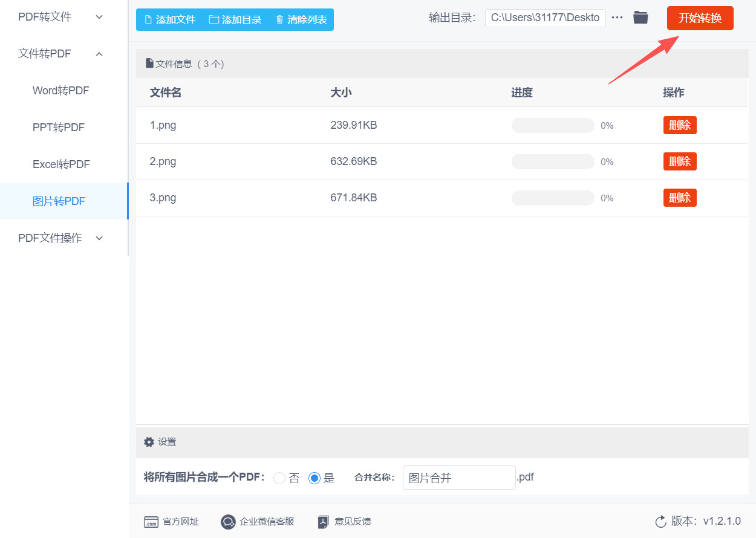
Task: Click size value 632.69KB
Action: click(354, 161)
